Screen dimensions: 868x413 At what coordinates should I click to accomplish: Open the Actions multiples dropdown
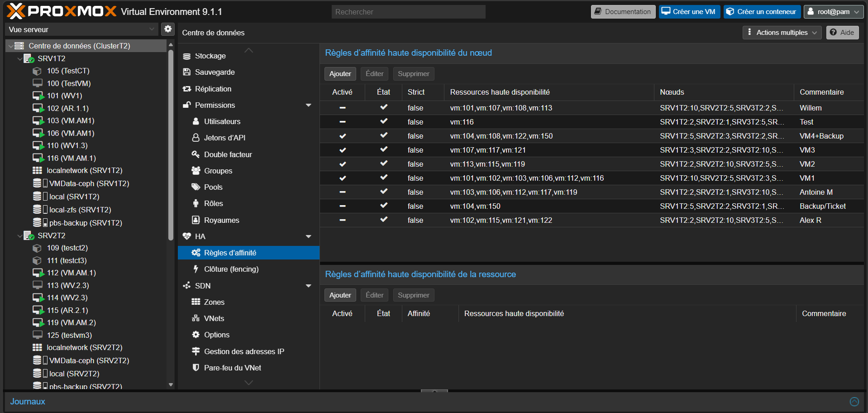(x=782, y=33)
